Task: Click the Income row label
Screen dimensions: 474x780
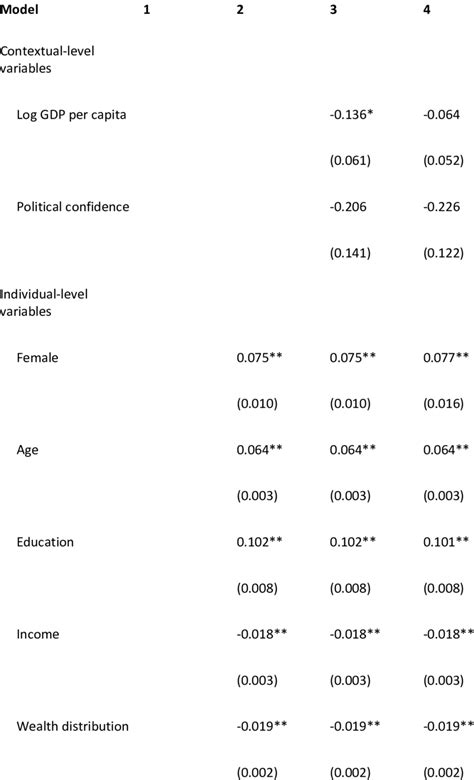Action: [x=38, y=634]
